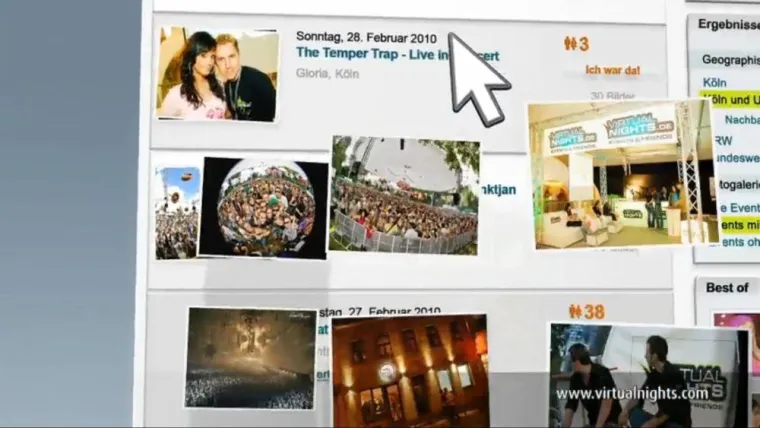Click the couple photo thumbnail
Image resolution: width=760 pixels, height=428 pixels.
(x=217, y=74)
